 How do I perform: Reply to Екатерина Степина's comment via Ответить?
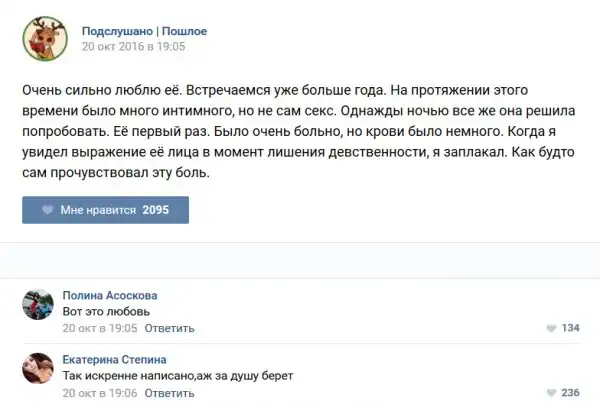(x=169, y=393)
